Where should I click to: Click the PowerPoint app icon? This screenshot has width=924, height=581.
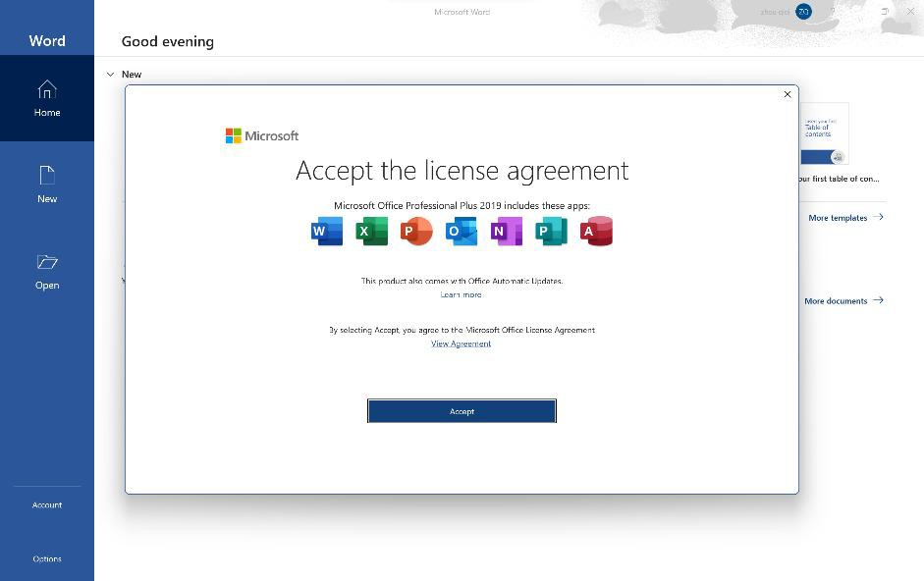(416, 232)
